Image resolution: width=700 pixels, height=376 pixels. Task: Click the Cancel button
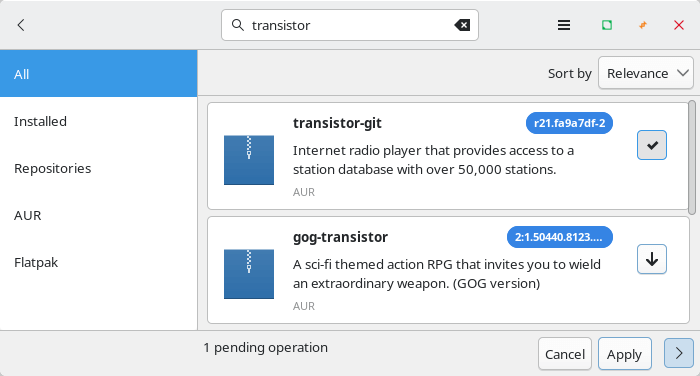pyautogui.click(x=565, y=354)
